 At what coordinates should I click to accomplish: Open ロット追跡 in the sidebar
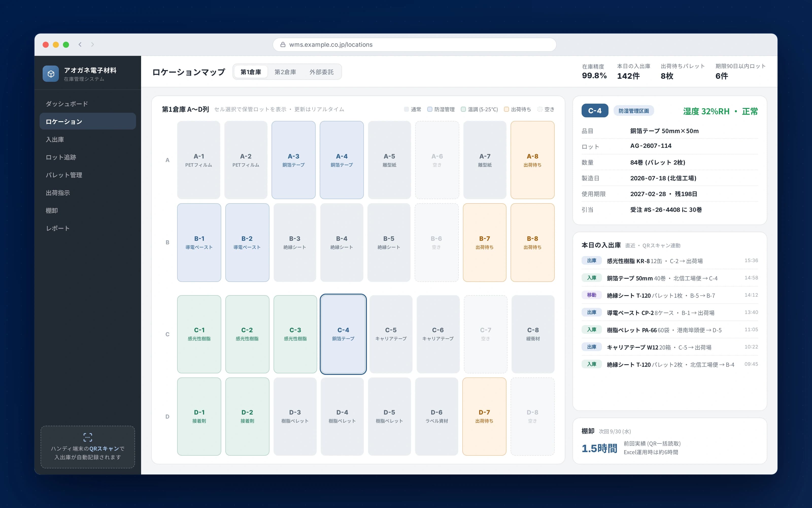88,157
